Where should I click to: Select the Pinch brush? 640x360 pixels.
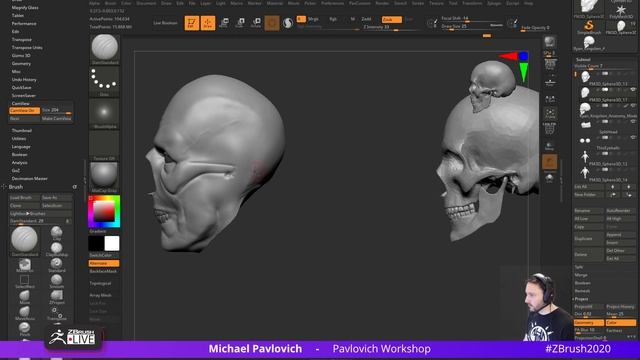[24, 329]
